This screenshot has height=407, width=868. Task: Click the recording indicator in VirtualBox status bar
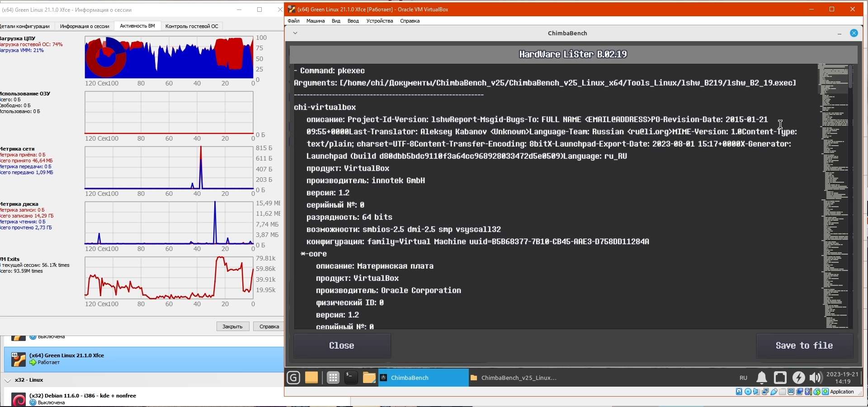coord(800,392)
